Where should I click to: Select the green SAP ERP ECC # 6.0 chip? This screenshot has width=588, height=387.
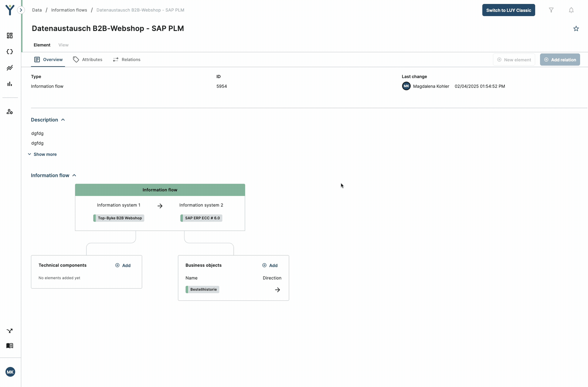[201, 218]
